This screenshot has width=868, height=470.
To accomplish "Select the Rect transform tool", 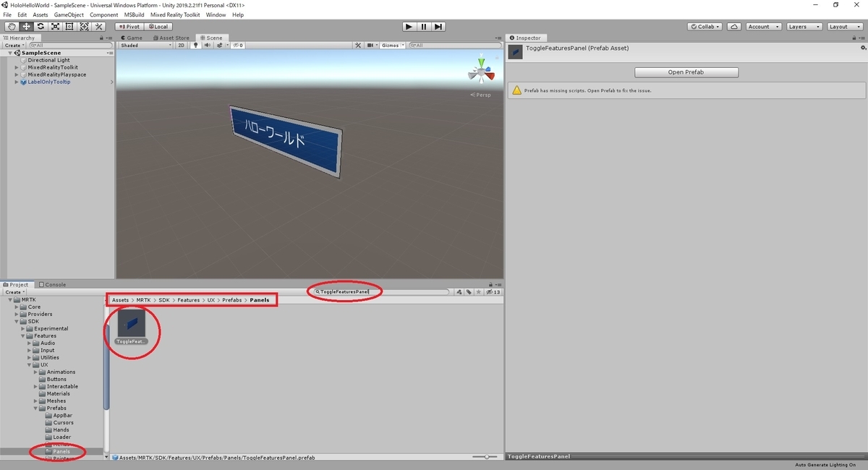I will [x=69, y=27].
